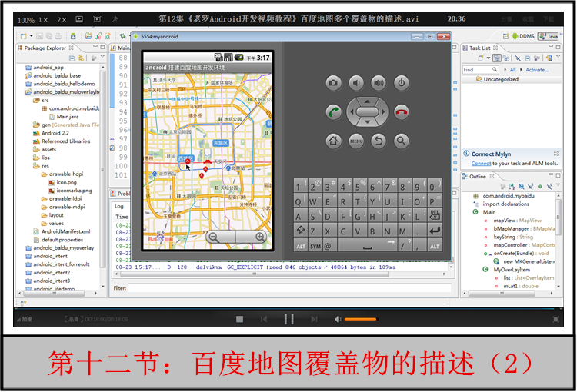The width and height of the screenshot is (577, 392).
Task: Click the shift key on emulator keyboard
Action: [x=301, y=231]
